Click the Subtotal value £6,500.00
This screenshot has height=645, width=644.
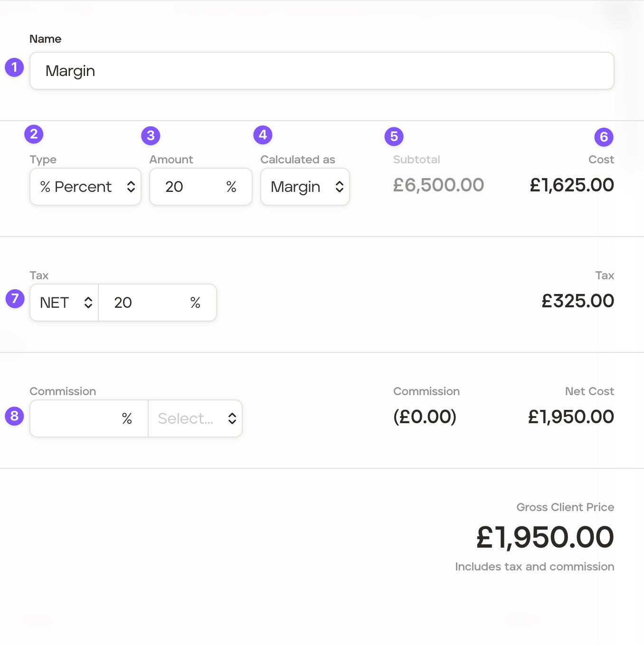click(438, 185)
